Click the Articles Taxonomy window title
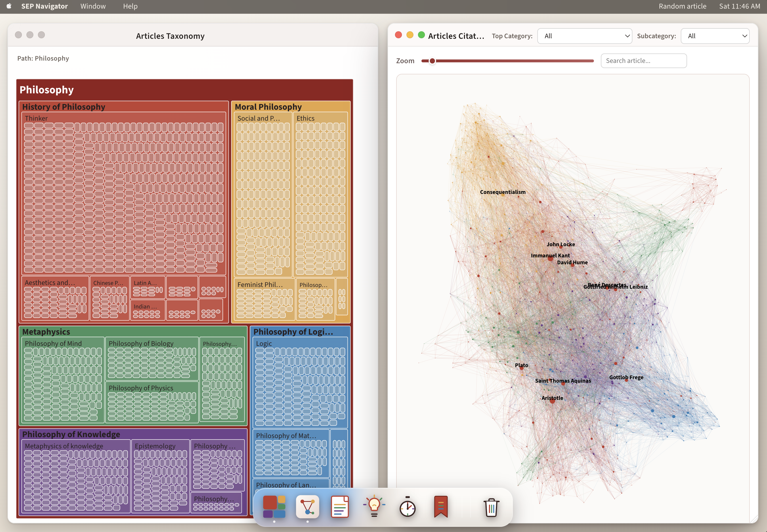 point(170,36)
